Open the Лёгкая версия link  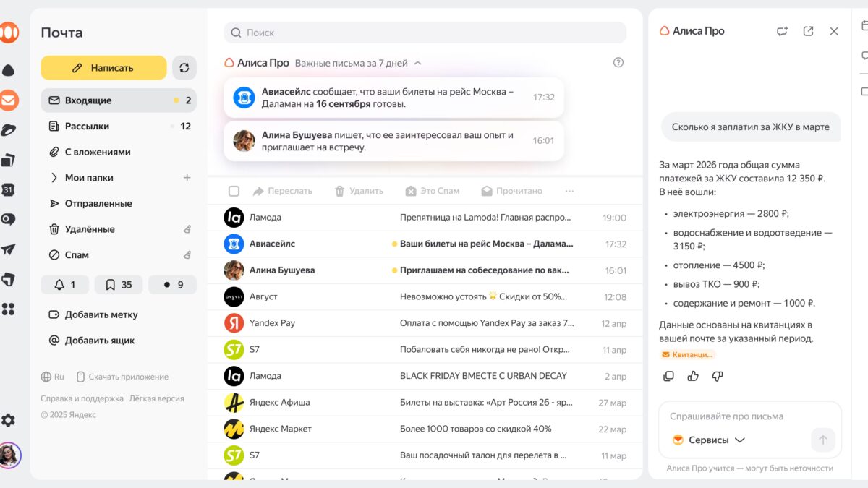pos(156,398)
